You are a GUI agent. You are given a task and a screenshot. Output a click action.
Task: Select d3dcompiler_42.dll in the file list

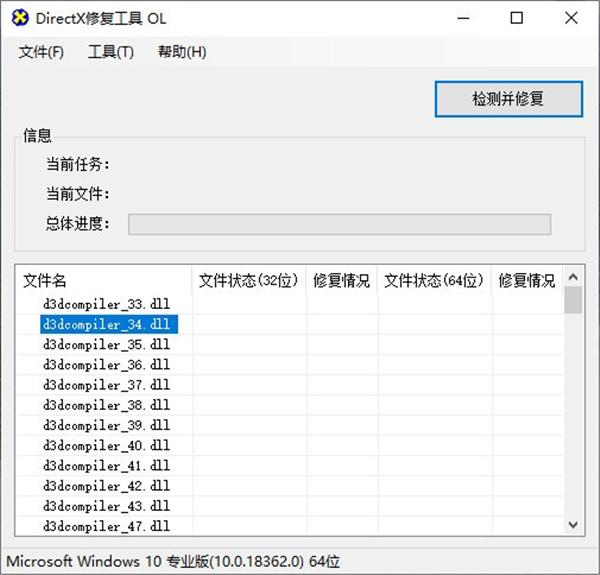106,486
